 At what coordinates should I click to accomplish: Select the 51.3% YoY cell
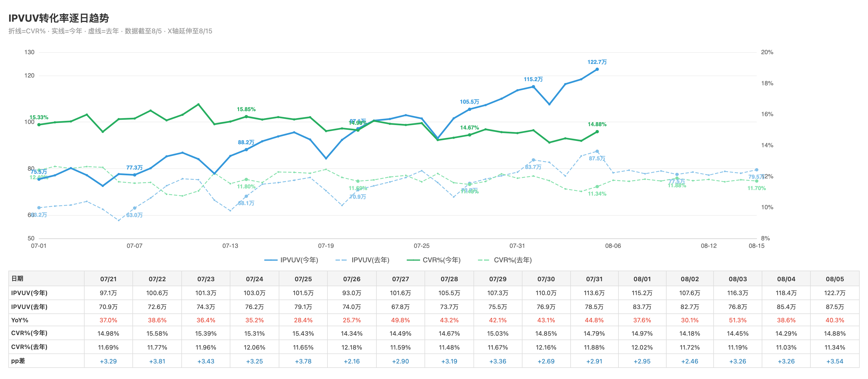pyautogui.click(x=738, y=320)
